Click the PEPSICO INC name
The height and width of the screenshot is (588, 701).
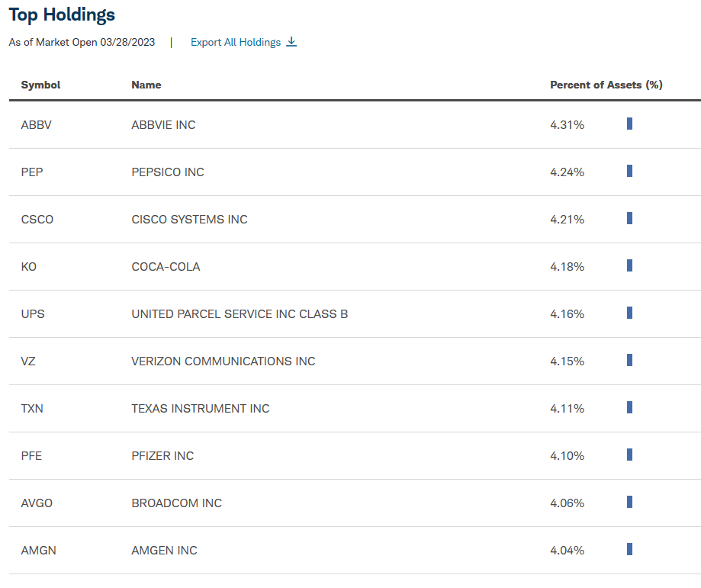click(168, 172)
